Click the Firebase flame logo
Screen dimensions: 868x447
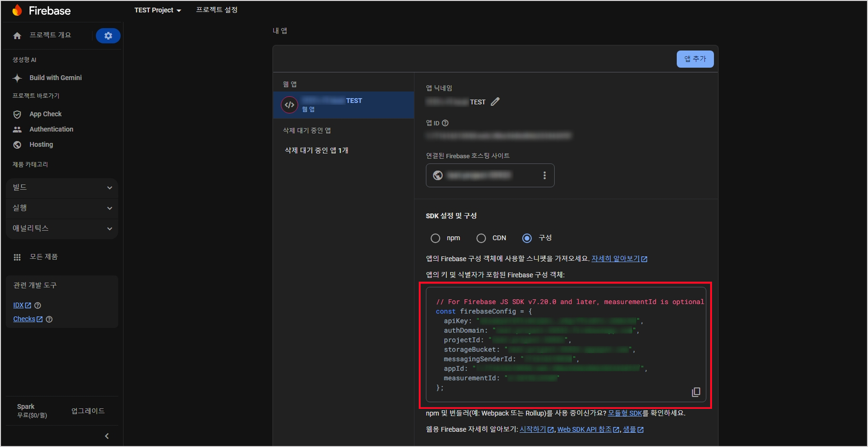[17, 10]
